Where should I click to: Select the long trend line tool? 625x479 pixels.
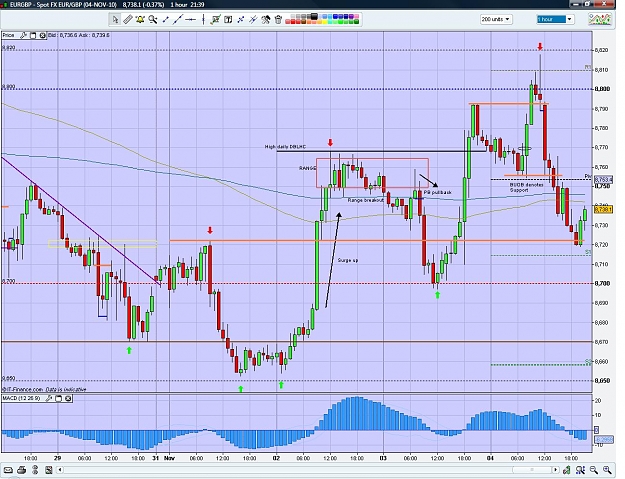pos(177,19)
